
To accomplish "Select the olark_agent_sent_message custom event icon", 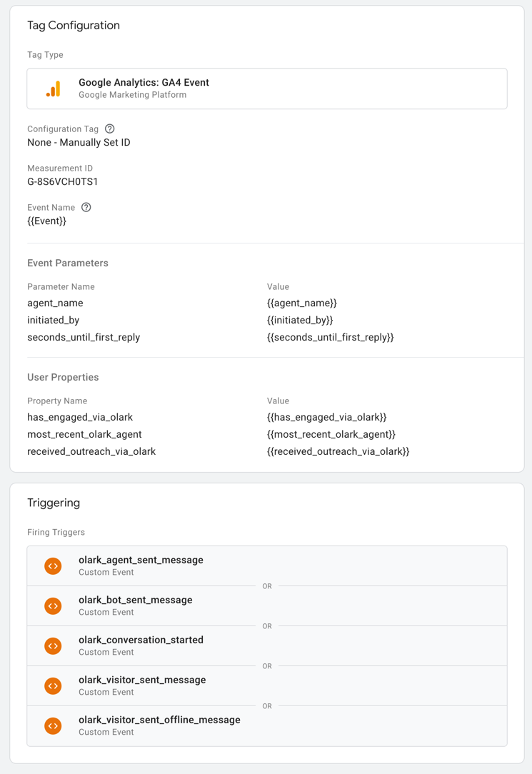I will coord(53,566).
